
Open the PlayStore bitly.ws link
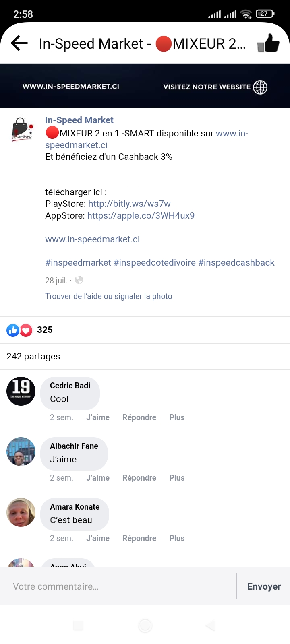[129, 204]
